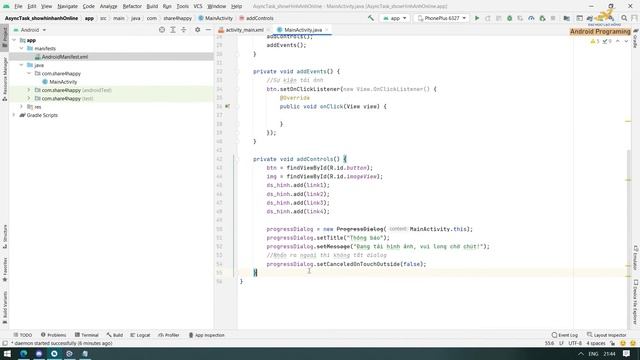Open the File menu
The width and height of the screenshot is (640, 360).
pos(18,6)
